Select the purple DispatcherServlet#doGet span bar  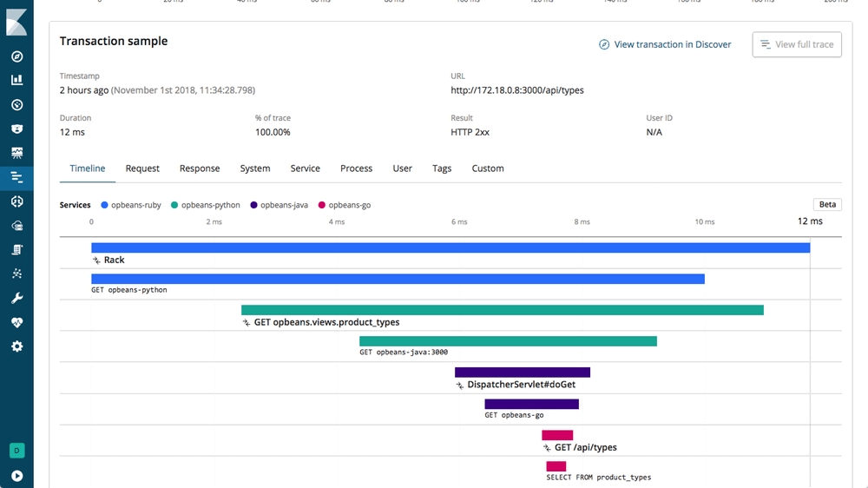523,373
